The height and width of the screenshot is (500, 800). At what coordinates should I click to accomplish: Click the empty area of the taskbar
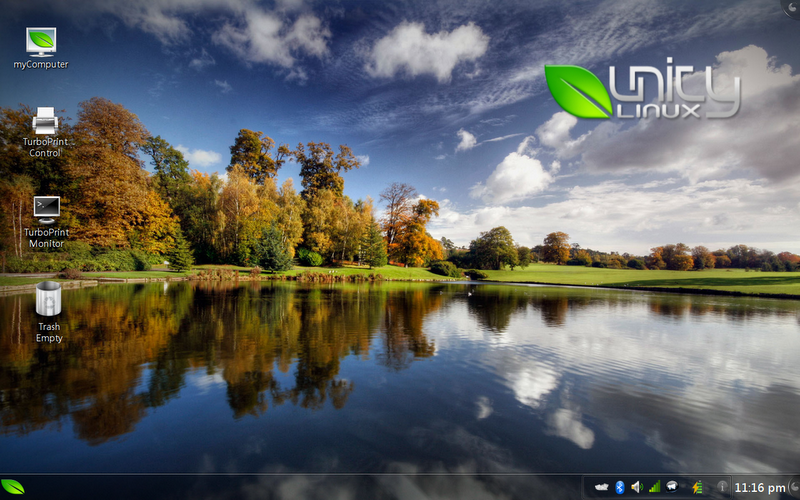(300, 487)
